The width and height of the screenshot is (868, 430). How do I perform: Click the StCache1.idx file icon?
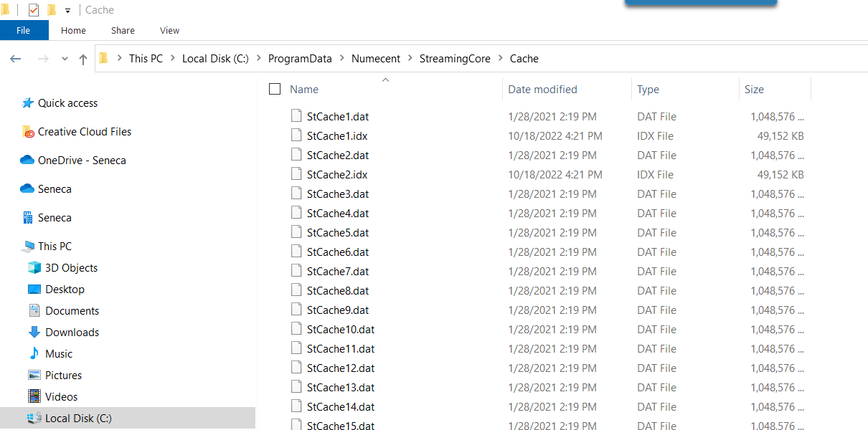(297, 135)
